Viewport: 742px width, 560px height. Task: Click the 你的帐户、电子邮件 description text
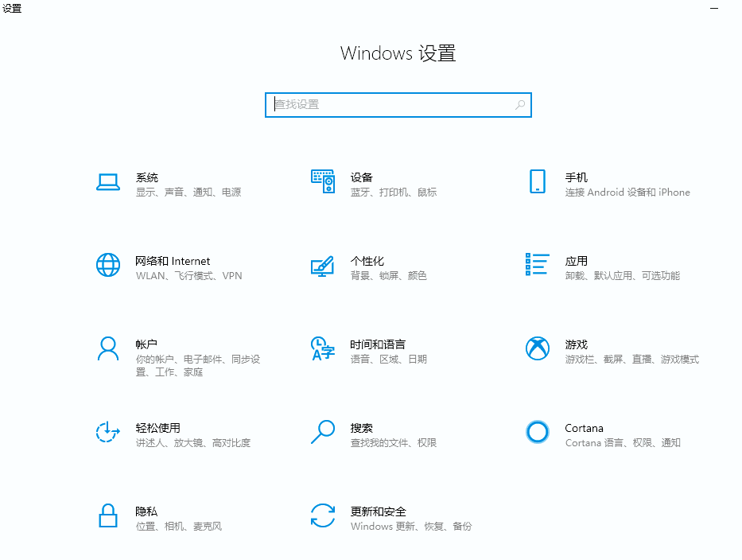tap(198, 365)
